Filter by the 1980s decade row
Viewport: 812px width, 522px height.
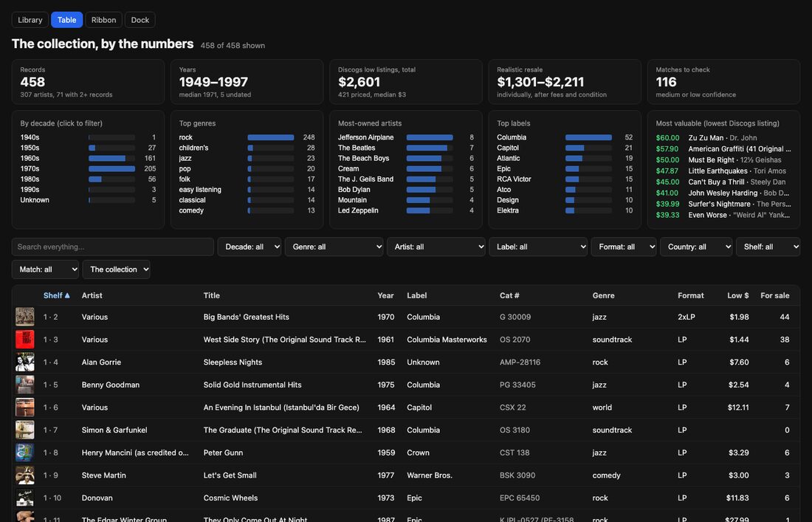click(x=88, y=179)
